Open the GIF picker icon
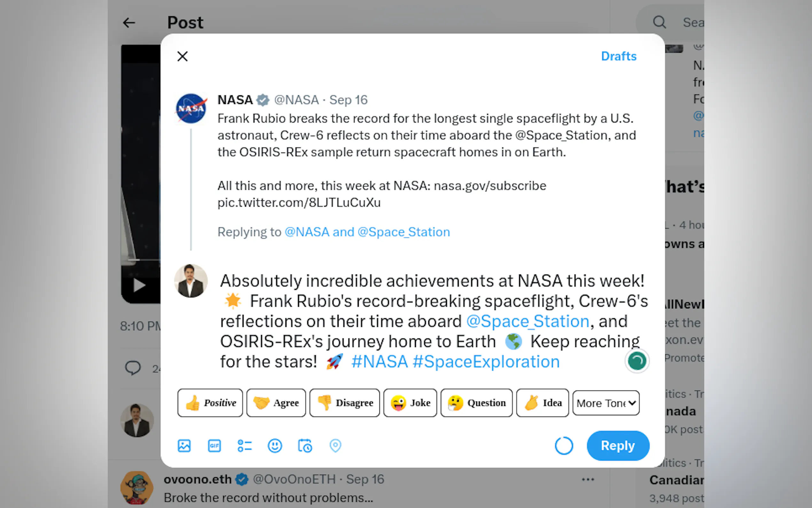The width and height of the screenshot is (812, 508). point(214,446)
